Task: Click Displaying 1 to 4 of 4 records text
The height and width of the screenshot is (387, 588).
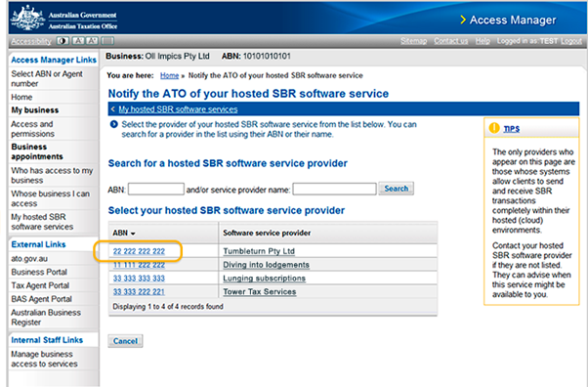Action: pyautogui.click(x=168, y=306)
